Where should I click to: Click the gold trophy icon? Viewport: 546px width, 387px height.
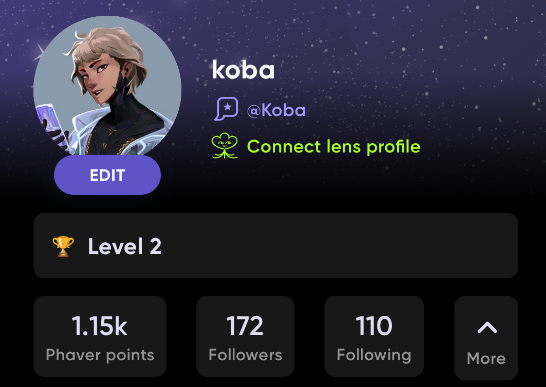coord(63,246)
